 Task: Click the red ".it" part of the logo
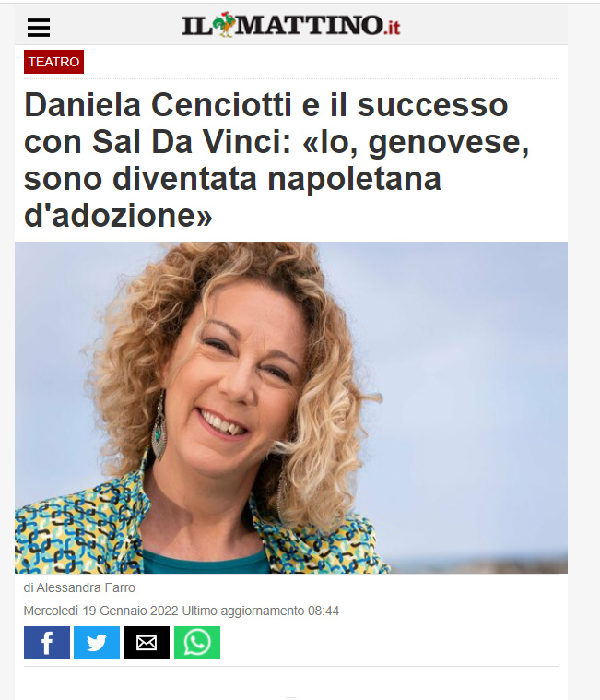[x=392, y=28]
